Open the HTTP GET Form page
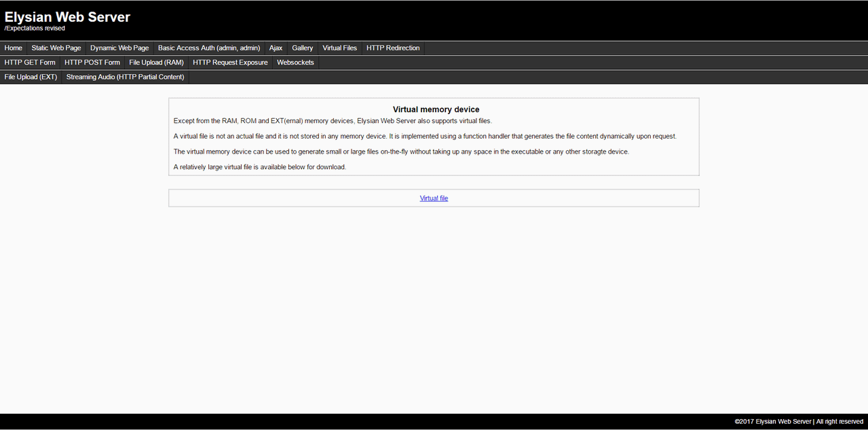The image size is (868, 430). pyautogui.click(x=30, y=62)
